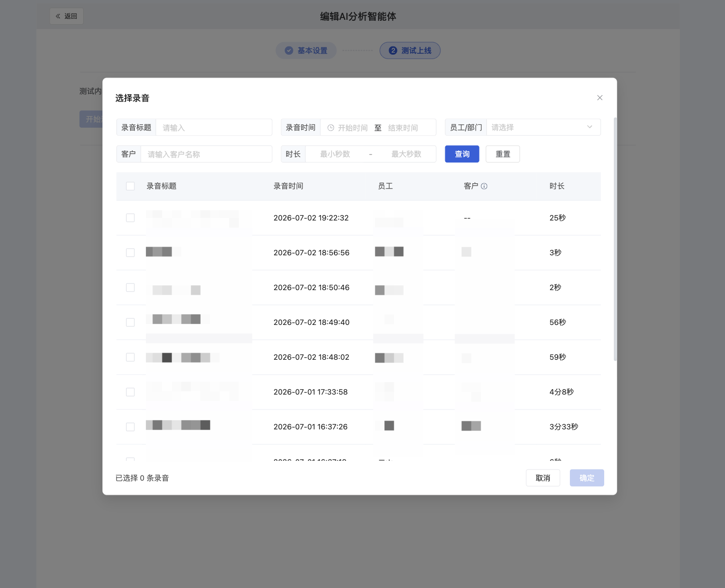The height and width of the screenshot is (588, 725).
Task: Check the row recorded at 2026-07-01 16:37:26
Action: pos(130,427)
